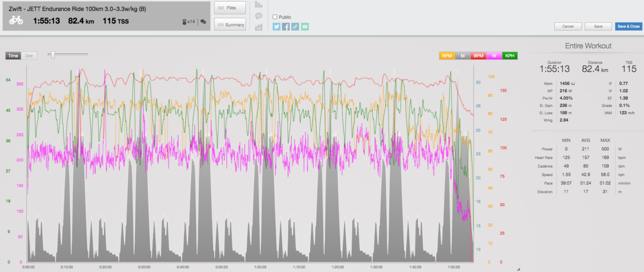The image size is (644, 272).
Task: Click the graph resize handle corner
Action: [518, 268]
